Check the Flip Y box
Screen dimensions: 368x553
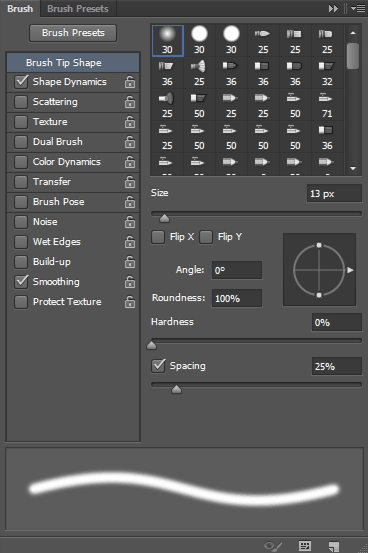[x=206, y=237]
